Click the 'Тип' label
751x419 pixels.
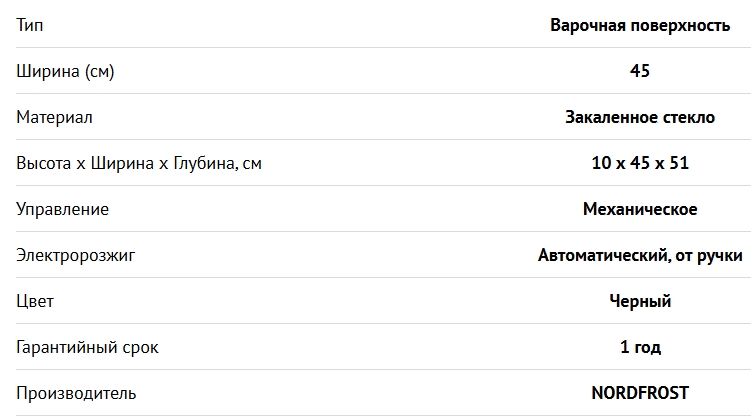pos(30,25)
